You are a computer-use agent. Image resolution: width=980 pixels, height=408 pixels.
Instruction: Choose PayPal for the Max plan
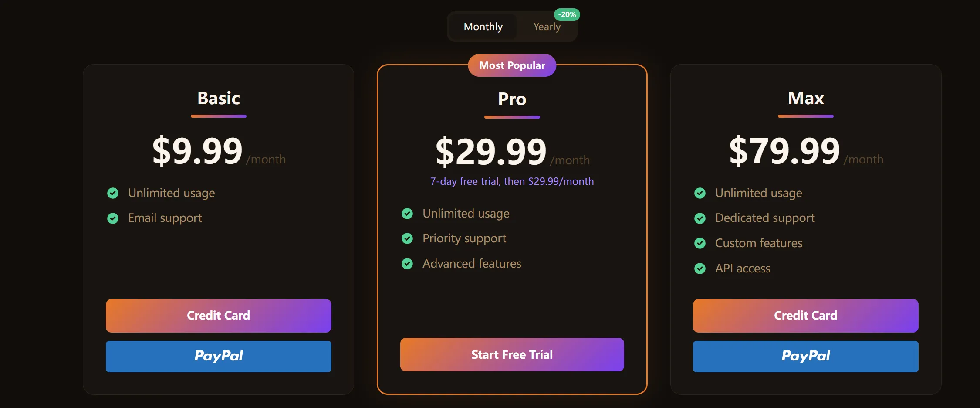[805, 356]
